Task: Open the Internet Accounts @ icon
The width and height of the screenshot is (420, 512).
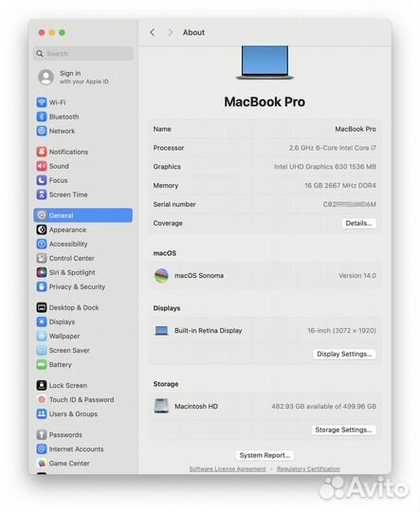Action: (42, 449)
